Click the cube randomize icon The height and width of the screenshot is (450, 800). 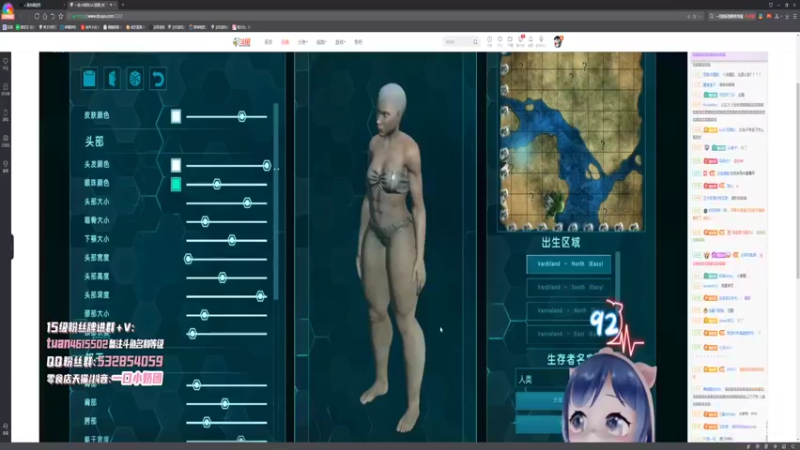click(x=135, y=79)
